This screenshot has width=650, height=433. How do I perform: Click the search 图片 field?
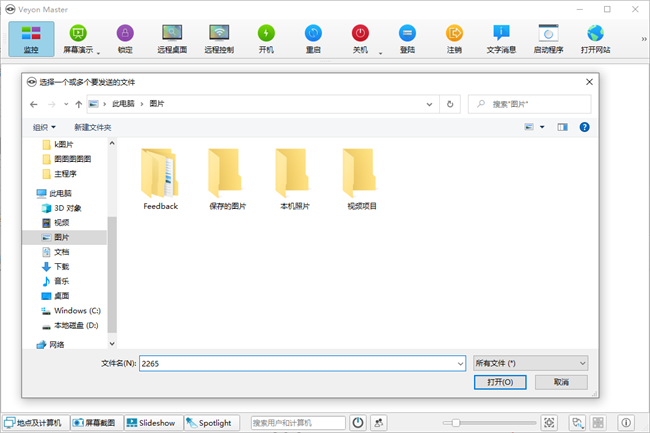tap(529, 104)
